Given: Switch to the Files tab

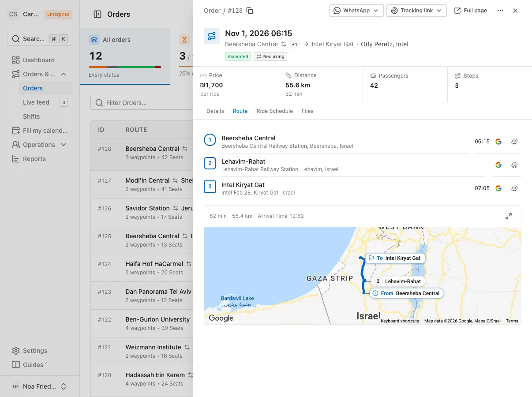Looking at the screenshot, I should point(308,111).
